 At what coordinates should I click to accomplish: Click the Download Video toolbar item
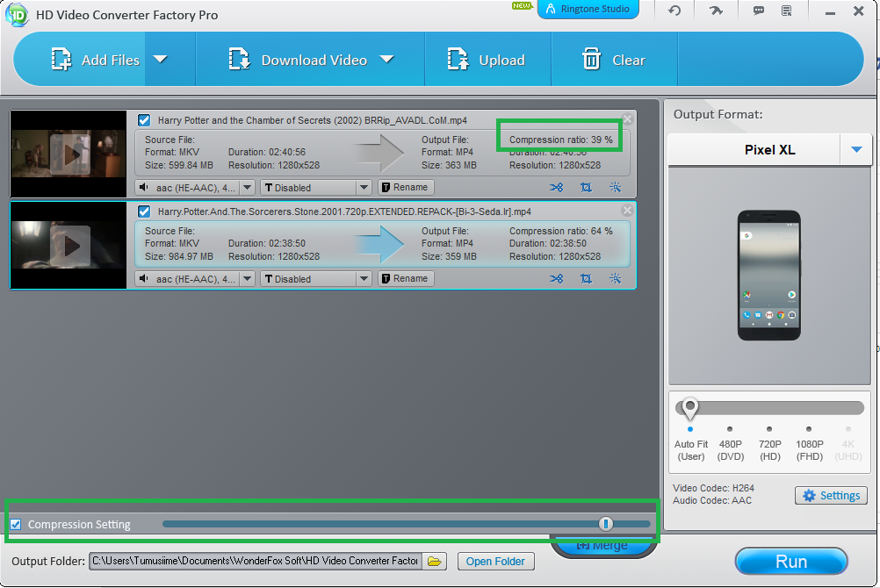coord(314,59)
